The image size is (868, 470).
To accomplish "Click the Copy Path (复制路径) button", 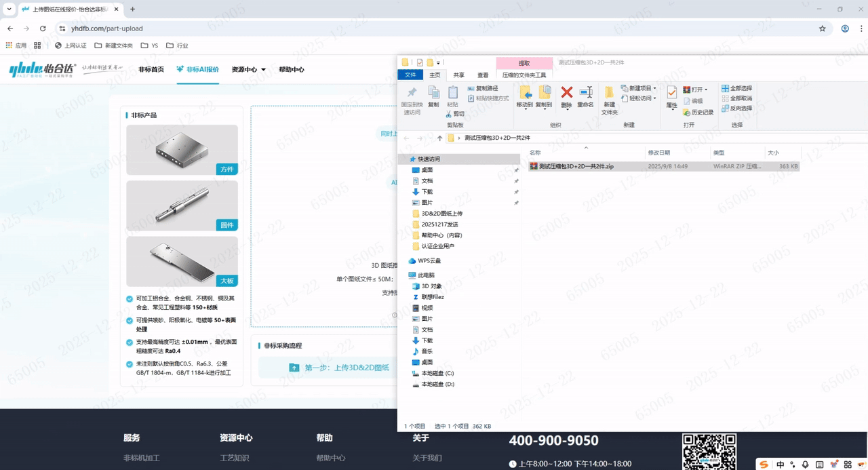I will pyautogui.click(x=482, y=88).
